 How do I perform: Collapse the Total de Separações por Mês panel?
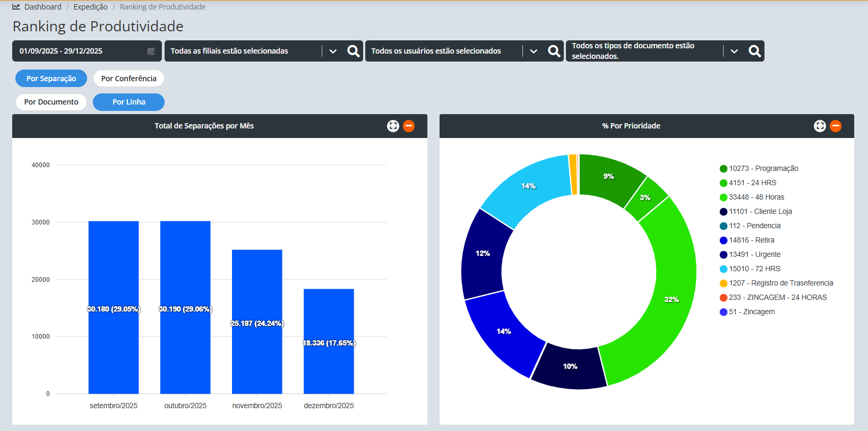tap(409, 126)
